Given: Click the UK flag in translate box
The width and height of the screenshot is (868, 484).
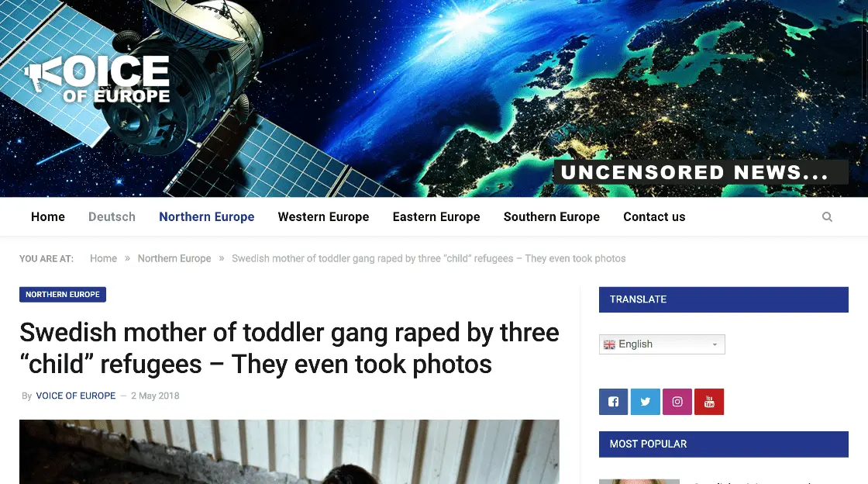Looking at the screenshot, I should pyautogui.click(x=609, y=344).
